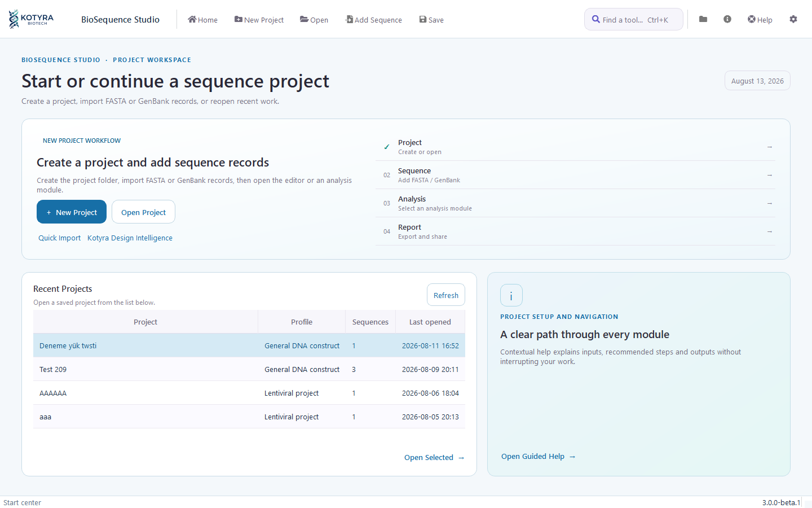Click the arrow on the Project step
Viewport: 812px width, 508px height.
[770, 147]
